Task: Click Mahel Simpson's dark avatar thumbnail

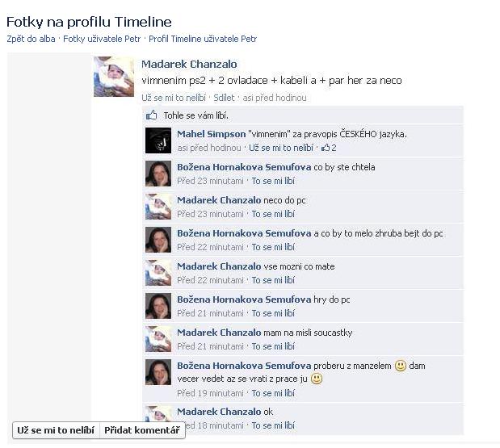Action: coord(158,140)
